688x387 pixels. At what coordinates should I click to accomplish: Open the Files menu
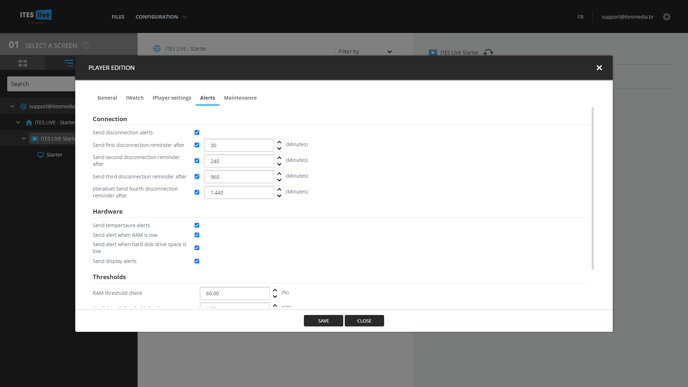pyautogui.click(x=118, y=17)
